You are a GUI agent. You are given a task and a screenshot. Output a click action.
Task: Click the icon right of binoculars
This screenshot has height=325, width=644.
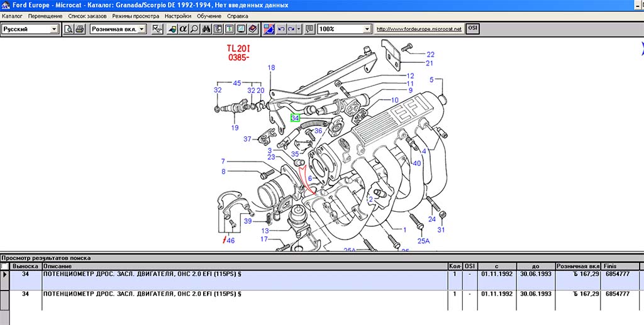pos(218,29)
